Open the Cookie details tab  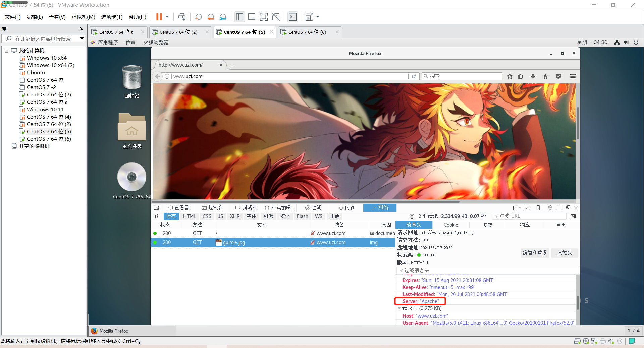(451, 225)
